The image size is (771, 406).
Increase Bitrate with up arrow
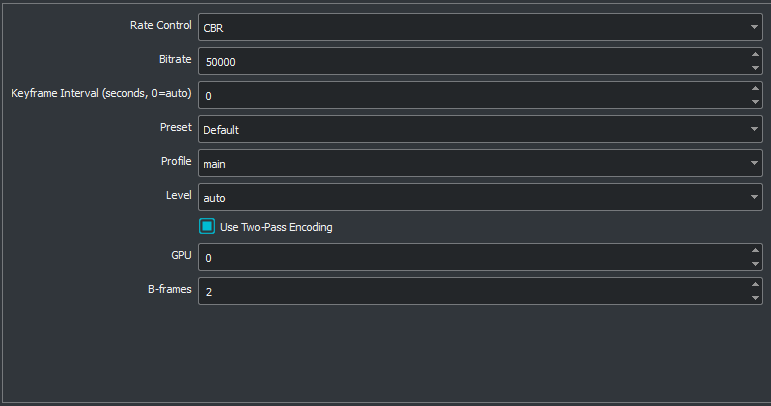point(754,55)
